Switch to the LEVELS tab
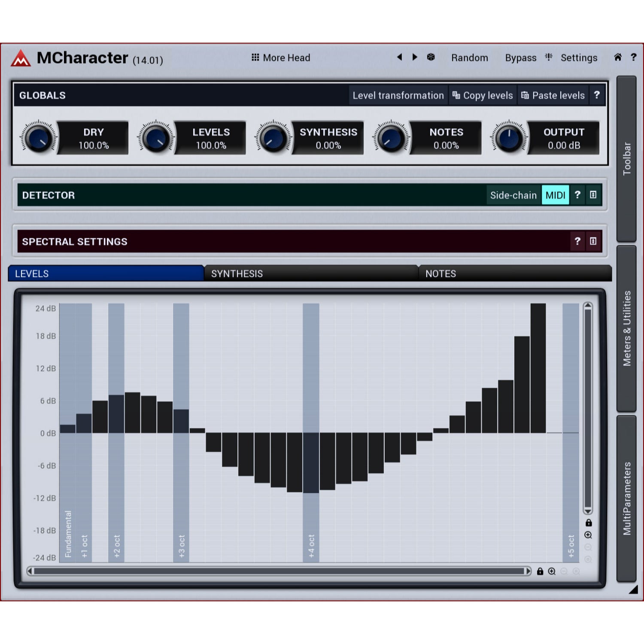 coord(106,273)
